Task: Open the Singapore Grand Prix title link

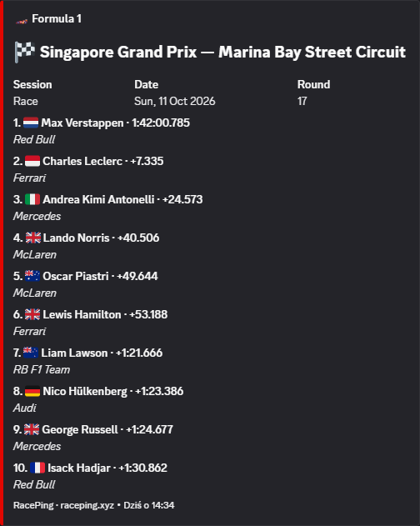Action: click(x=222, y=53)
